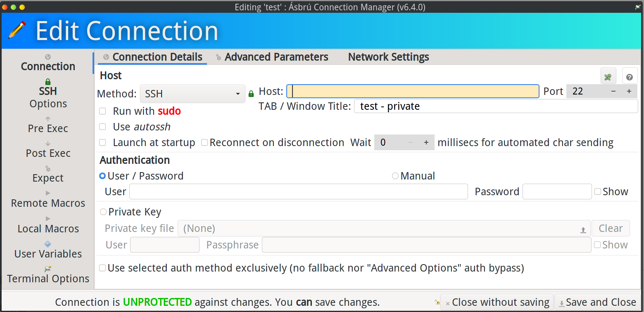Click upload arrow icon in Private key file
Viewport: 644px width, 312px height.
(583, 230)
